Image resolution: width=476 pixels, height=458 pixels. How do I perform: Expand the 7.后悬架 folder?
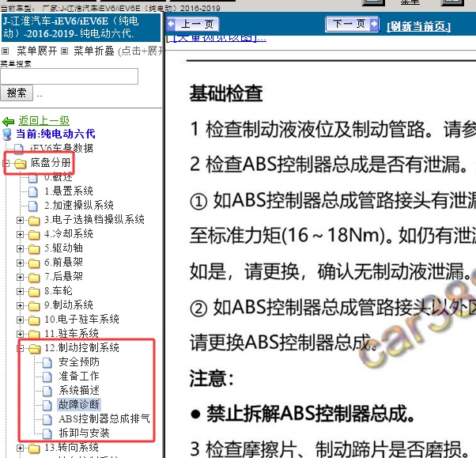coord(20,277)
